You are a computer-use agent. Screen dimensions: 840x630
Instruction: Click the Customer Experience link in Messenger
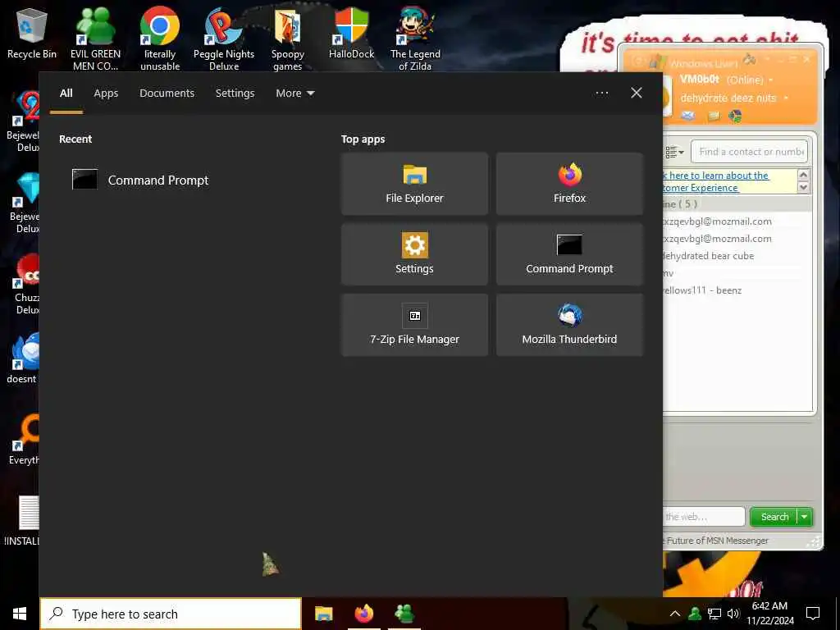pyautogui.click(x=715, y=181)
